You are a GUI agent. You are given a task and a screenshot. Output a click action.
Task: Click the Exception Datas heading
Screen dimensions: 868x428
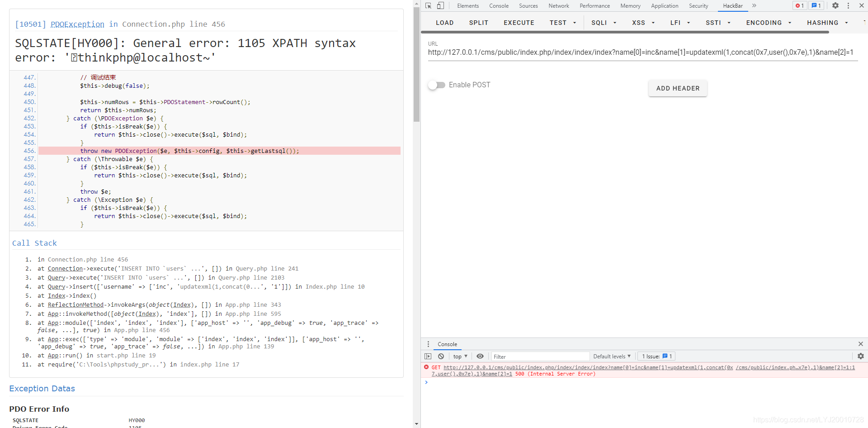[42, 389]
